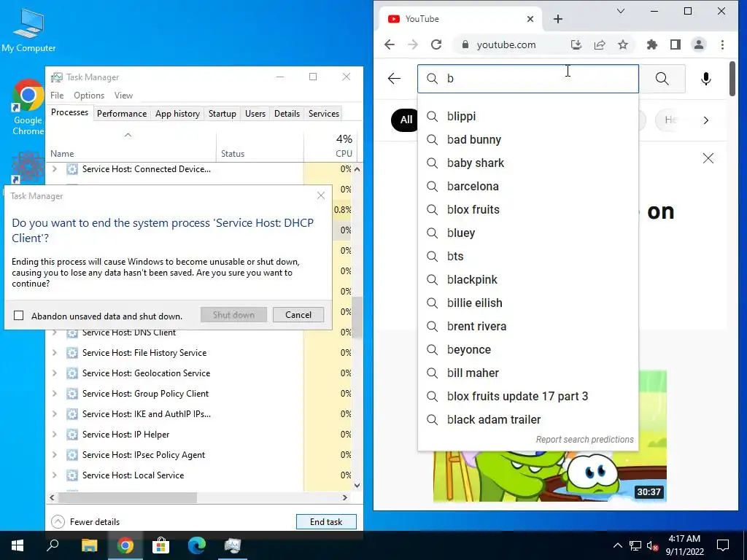Open the Cut the Rope video thumbnail
The width and height of the screenshot is (747, 560).
click(x=550, y=436)
